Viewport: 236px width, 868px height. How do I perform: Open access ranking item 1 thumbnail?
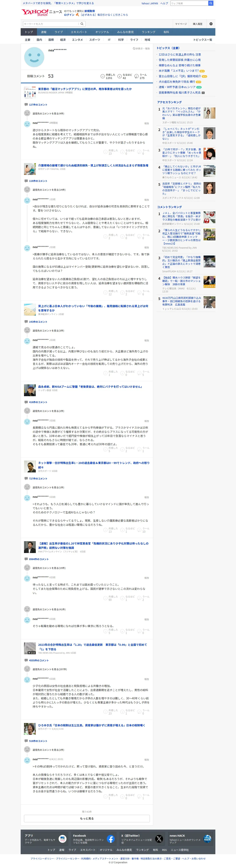click(x=209, y=113)
